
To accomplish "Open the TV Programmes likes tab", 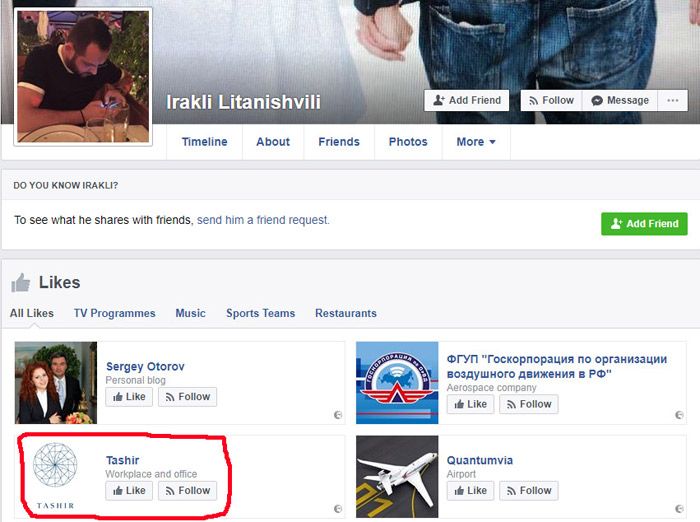I will click(115, 313).
